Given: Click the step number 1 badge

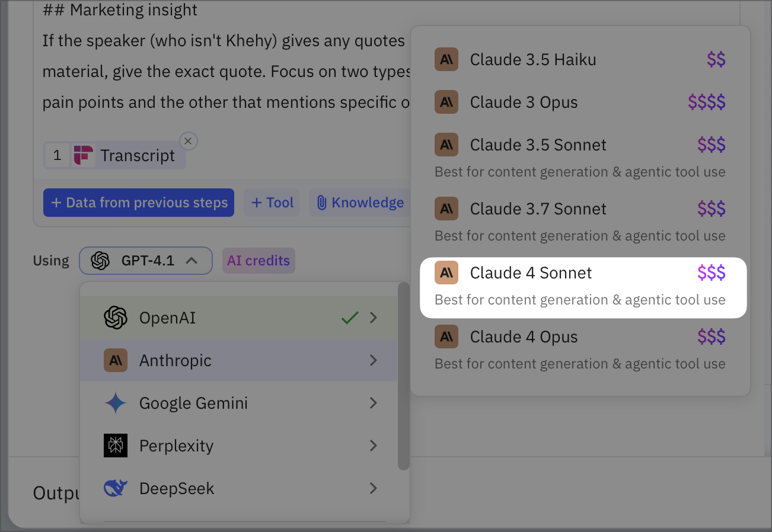Looking at the screenshot, I should point(57,155).
